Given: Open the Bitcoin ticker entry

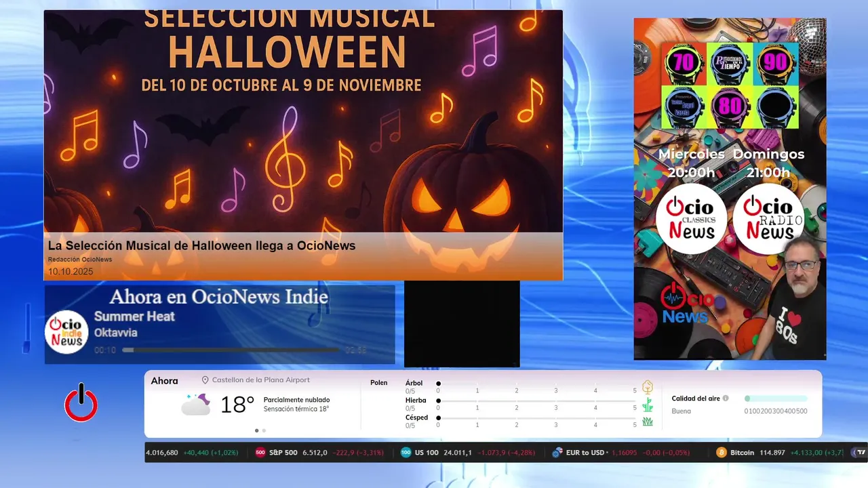Looking at the screenshot, I should tap(780, 453).
